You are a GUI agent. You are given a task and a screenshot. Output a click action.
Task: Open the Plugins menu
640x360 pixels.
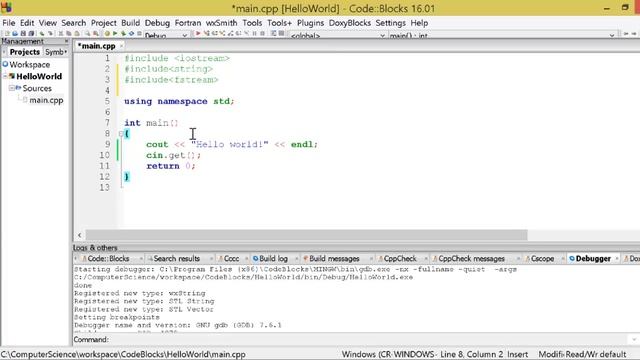[x=310, y=23]
